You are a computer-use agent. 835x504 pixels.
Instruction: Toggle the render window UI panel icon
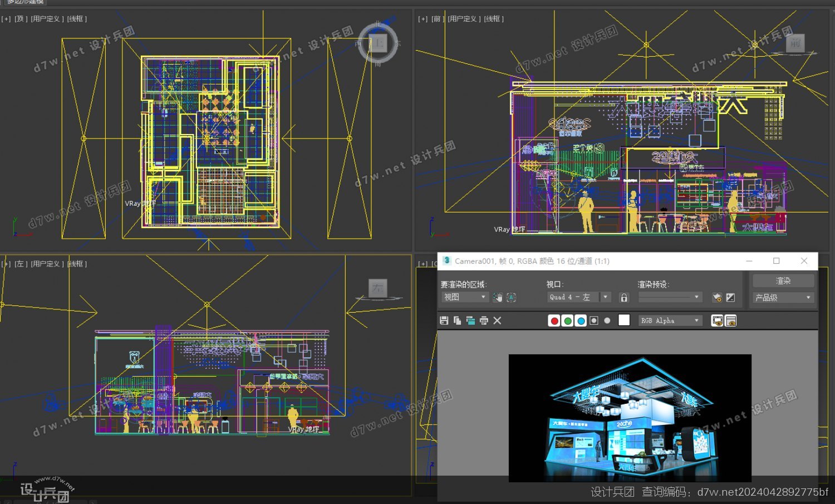pyautogui.click(x=731, y=320)
